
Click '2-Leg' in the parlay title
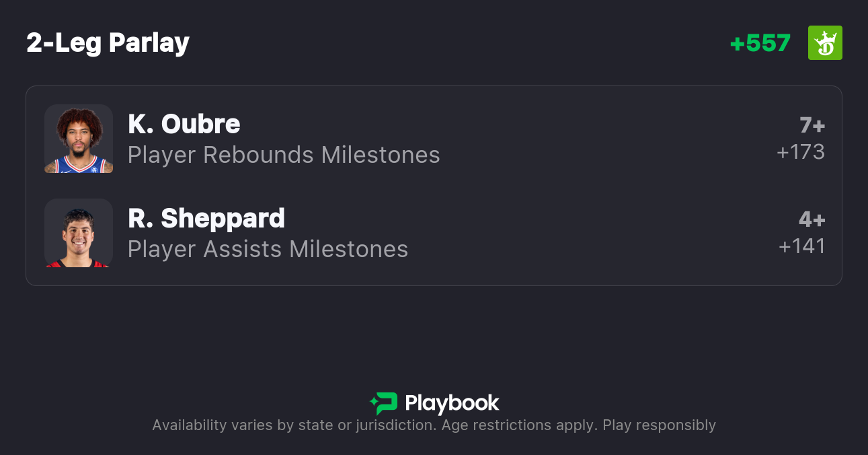pyautogui.click(x=64, y=43)
